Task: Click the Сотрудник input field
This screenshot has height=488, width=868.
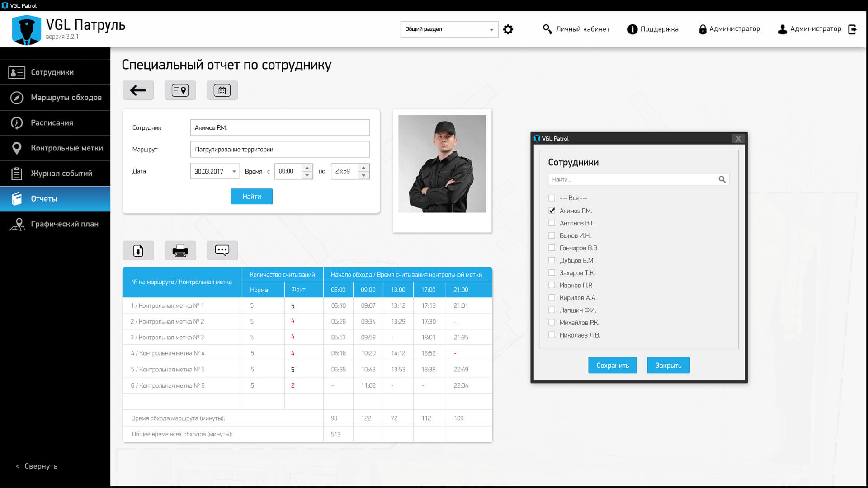Action: (x=280, y=128)
